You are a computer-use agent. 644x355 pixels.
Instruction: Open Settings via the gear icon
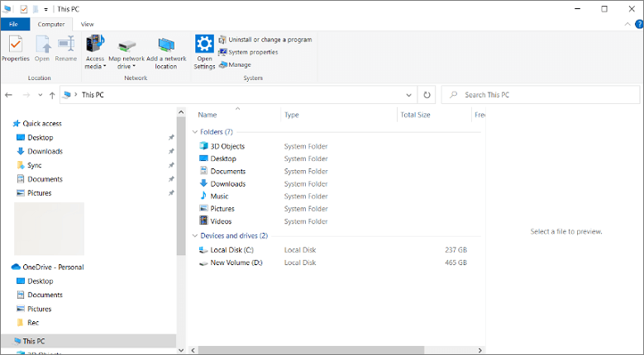204,52
